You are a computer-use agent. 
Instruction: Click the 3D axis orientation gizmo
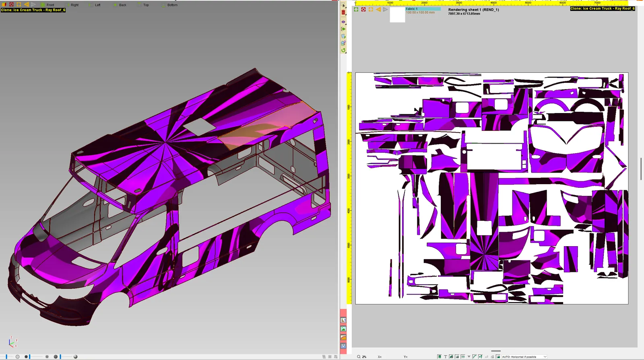pos(13,342)
